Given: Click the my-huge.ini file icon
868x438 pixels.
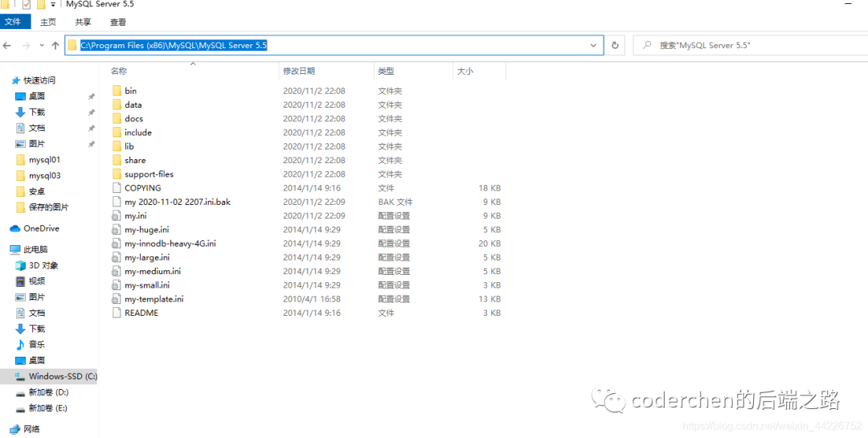Looking at the screenshot, I should 117,229.
